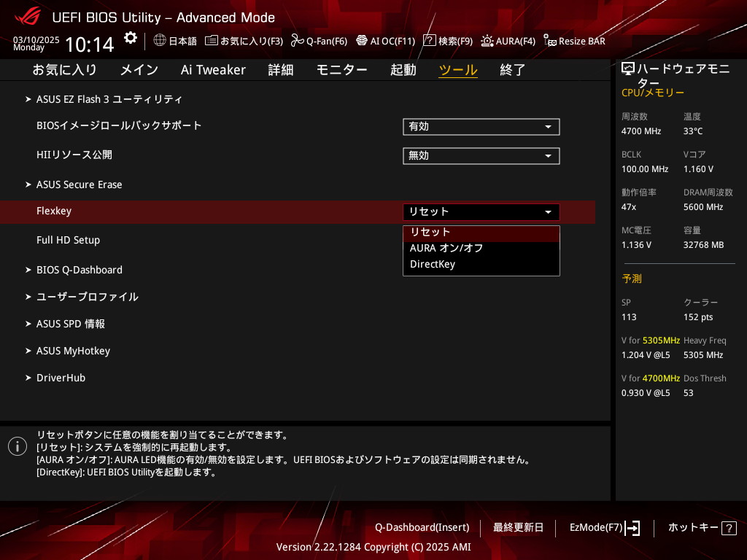This screenshot has height=560, width=747.
Task: Expand ユーザープロファイル submenu
Action: click(88, 297)
